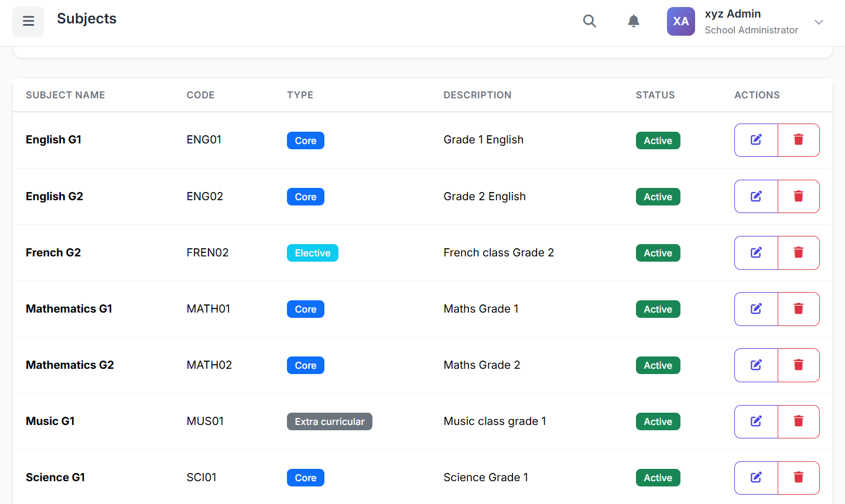Click the Active status on Music G1
Viewport: 845px width, 504px height.
(658, 421)
